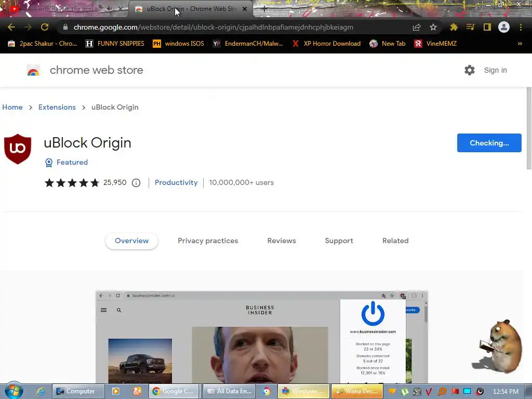Image resolution: width=532 pixels, height=399 pixels.
Task: Go back using the browser back arrow
Action: [11, 27]
